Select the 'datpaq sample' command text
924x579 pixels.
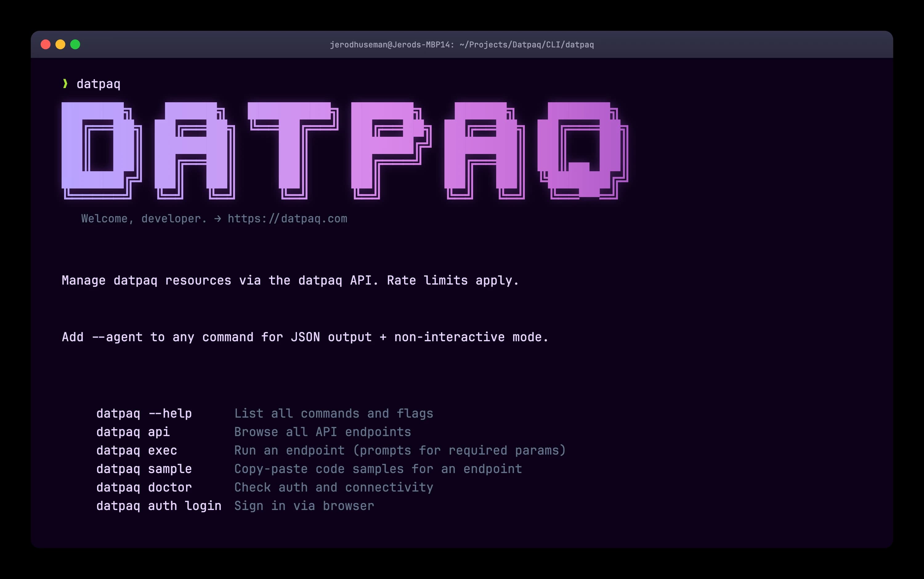click(x=144, y=469)
